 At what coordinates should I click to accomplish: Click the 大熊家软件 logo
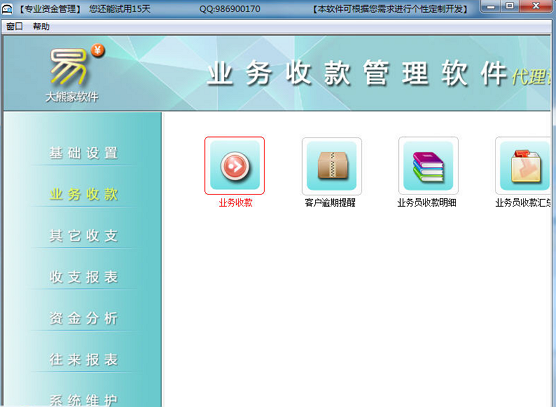click(72, 74)
